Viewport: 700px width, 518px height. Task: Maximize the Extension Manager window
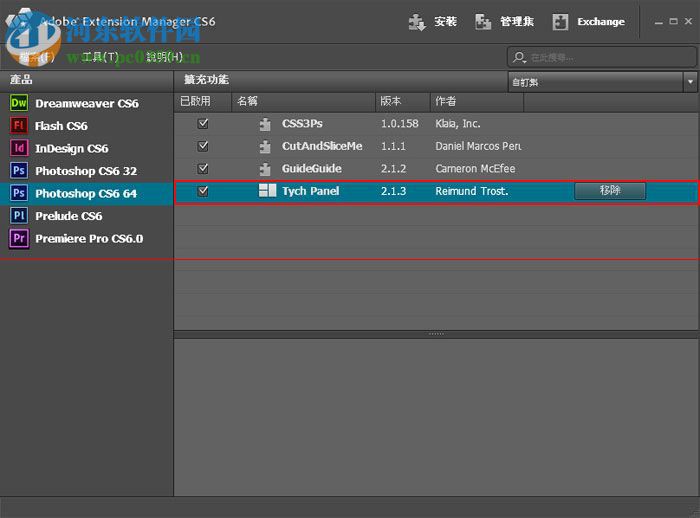click(x=674, y=21)
